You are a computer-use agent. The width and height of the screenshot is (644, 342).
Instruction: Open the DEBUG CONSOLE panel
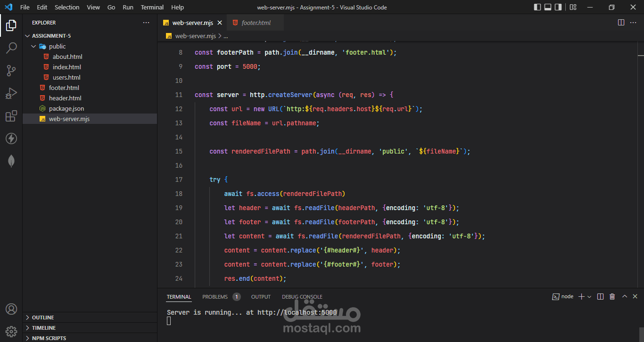(302, 296)
